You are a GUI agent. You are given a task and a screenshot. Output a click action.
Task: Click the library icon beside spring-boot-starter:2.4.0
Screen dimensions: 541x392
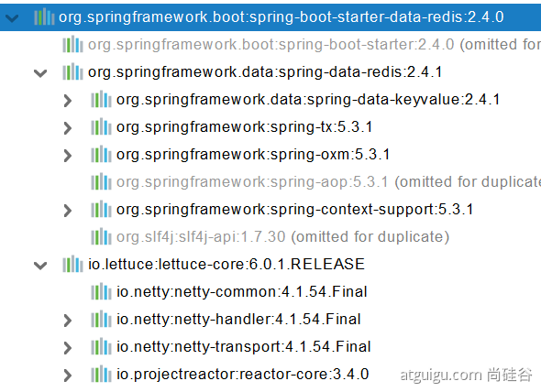72,45
